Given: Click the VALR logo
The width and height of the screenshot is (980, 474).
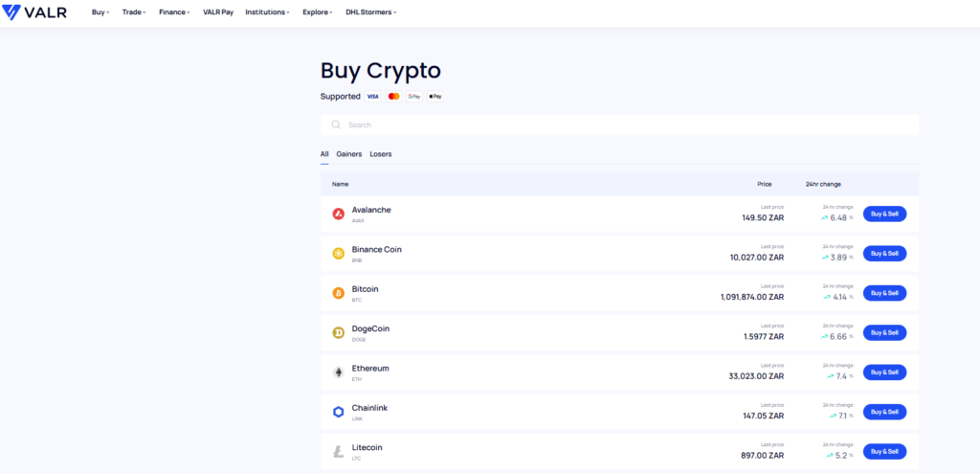Looking at the screenshot, I should [34, 12].
